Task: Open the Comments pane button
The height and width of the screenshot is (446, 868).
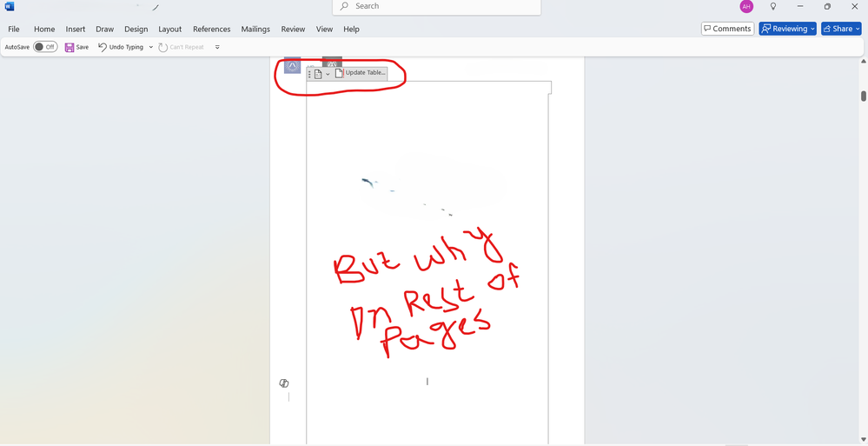Action: tap(727, 29)
